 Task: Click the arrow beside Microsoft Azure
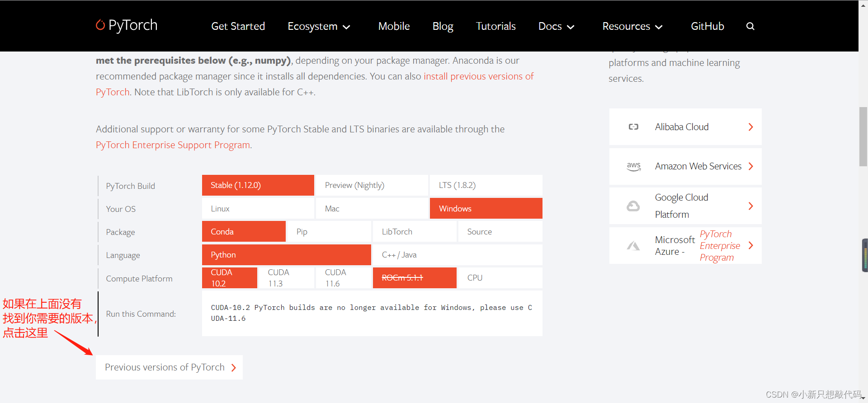750,245
